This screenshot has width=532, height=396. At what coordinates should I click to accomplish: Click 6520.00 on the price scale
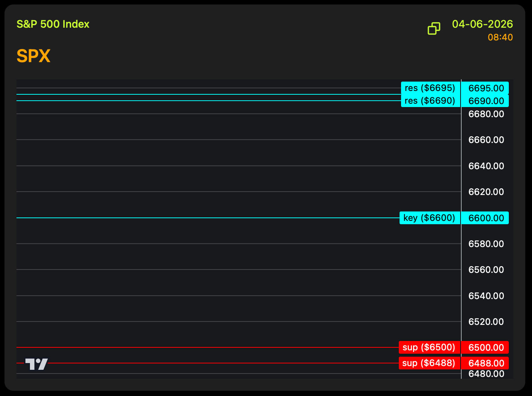[x=486, y=322]
